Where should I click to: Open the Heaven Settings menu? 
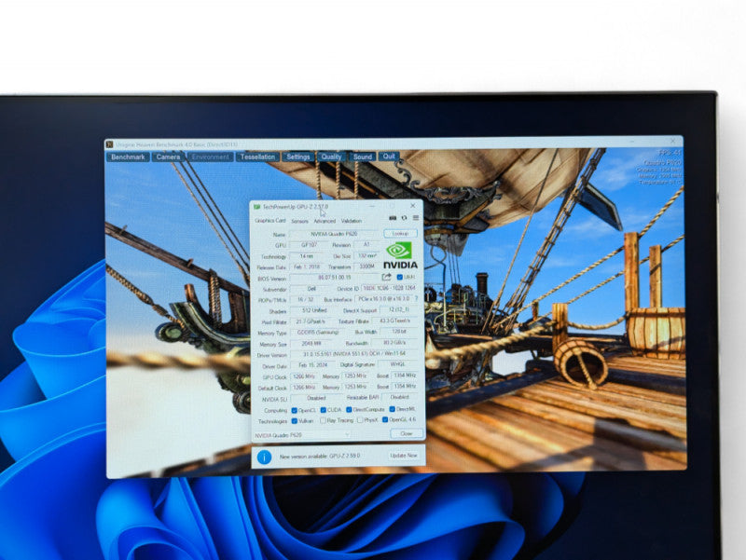298,157
